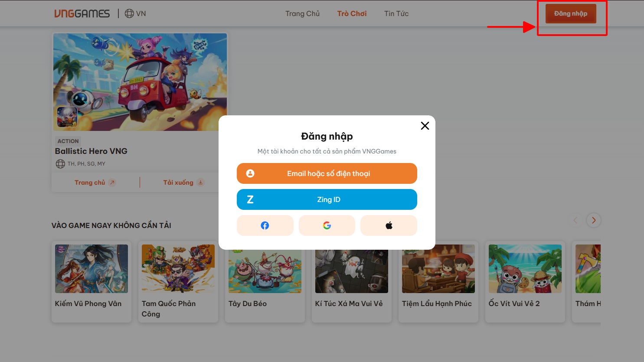Select the Ốc Vít Vui Vẻ 2 game card

[x=525, y=269]
